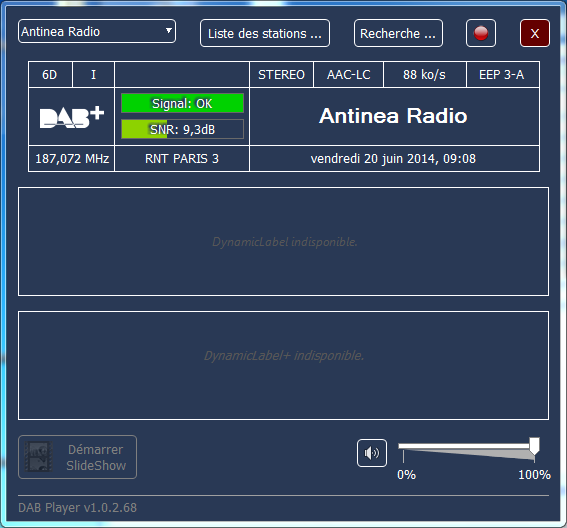The height and width of the screenshot is (528, 567).
Task: Click the 'DAB Player v1.0.2.68' version text
Action: [x=77, y=507]
